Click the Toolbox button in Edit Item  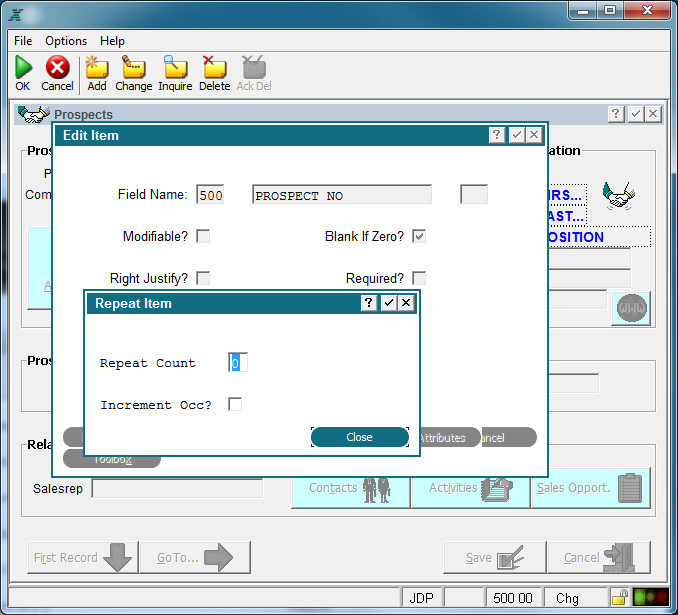[112, 461]
